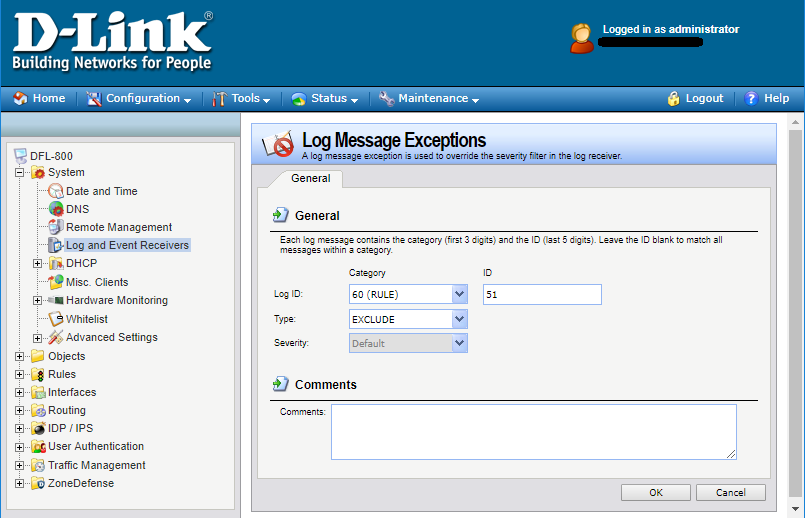Click the Rules traffic light icon
The image size is (805, 518).
[x=37, y=374]
